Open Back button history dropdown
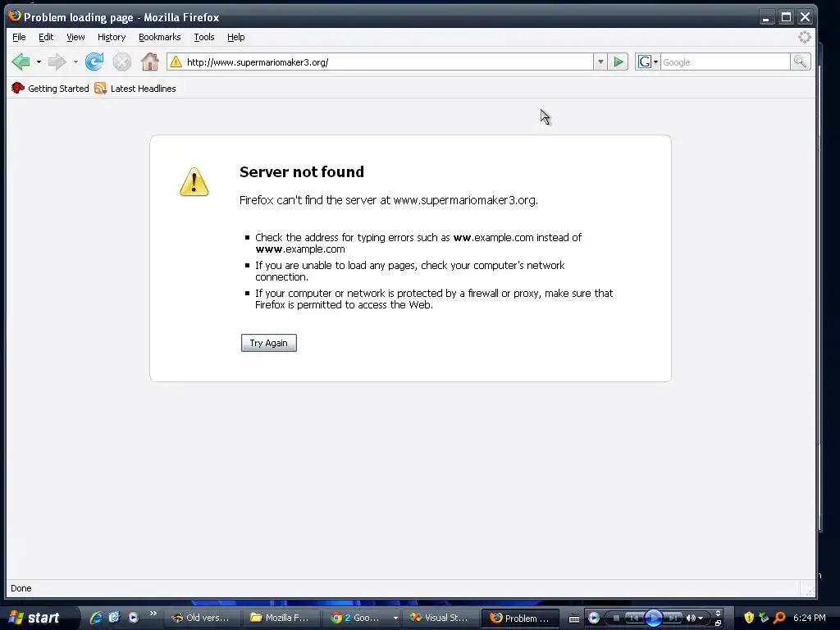The height and width of the screenshot is (630, 840). click(x=39, y=62)
